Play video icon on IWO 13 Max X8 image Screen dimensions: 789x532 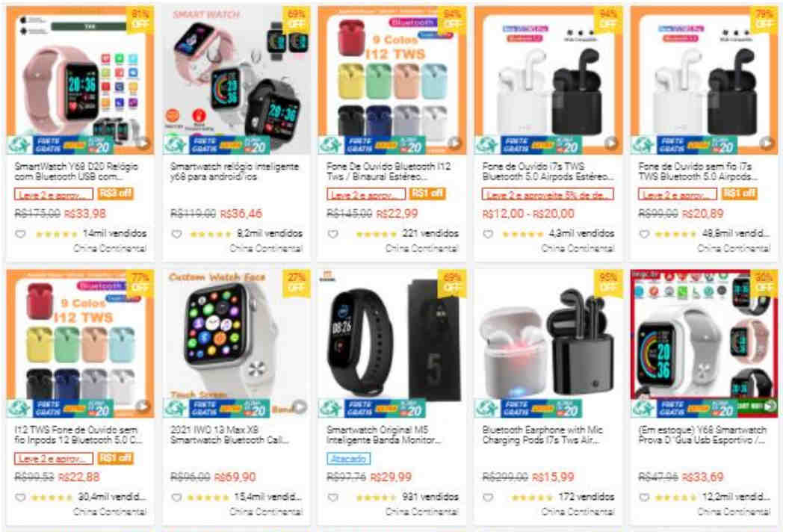coord(300,406)
